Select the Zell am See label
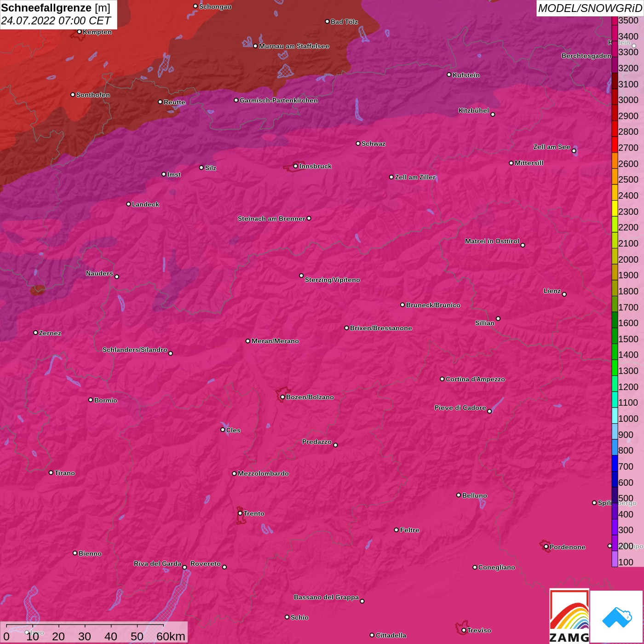 point(552,147)
